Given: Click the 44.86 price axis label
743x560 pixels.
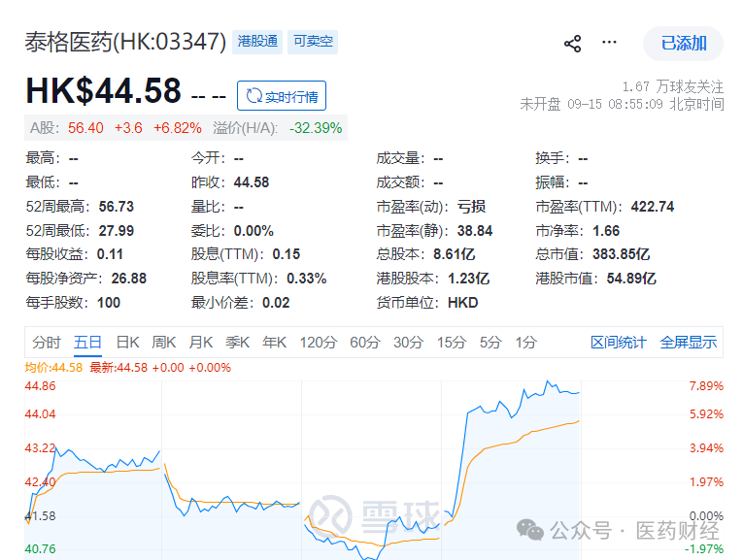Looking at the screenshot, I should click(40, 386).
